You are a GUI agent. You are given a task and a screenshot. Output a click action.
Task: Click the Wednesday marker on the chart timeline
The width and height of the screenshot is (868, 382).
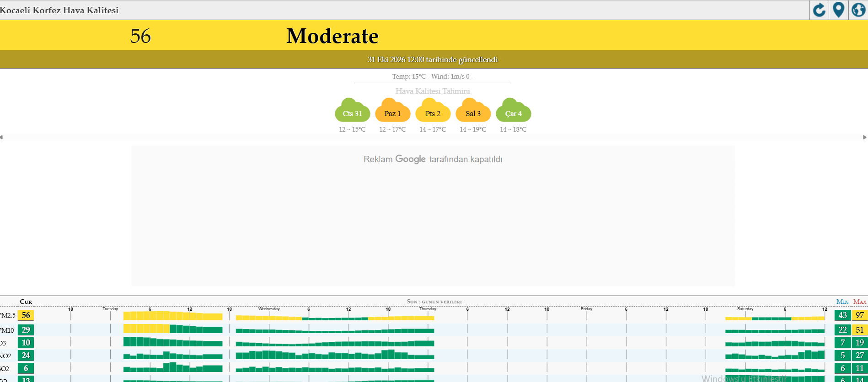click(269, 309)
